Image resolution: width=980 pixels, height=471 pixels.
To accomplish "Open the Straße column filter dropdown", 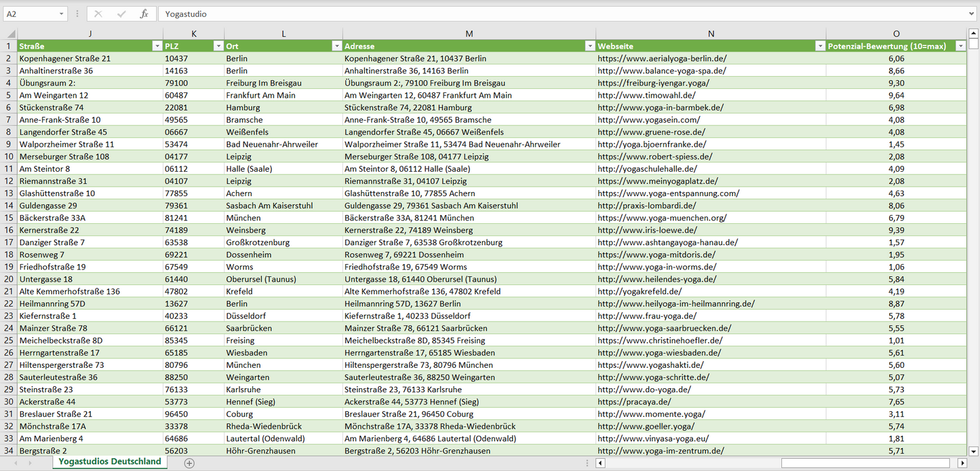I will tap(157, 46).
